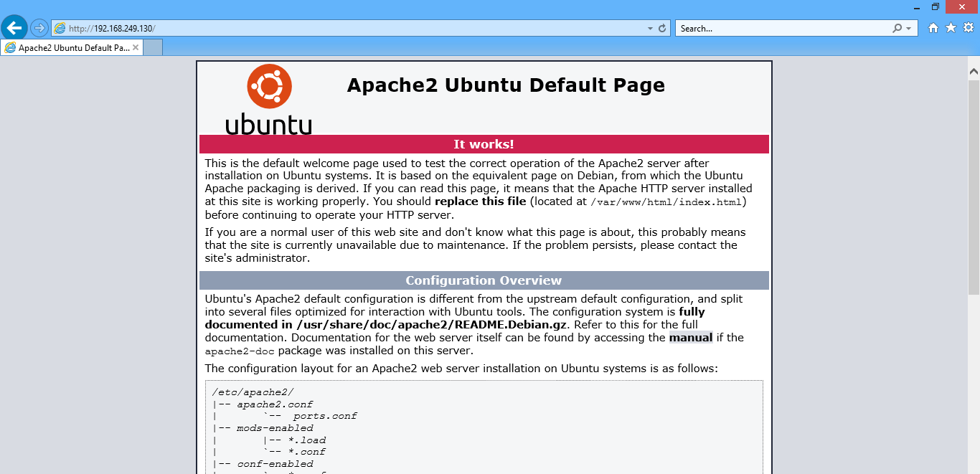980x474 pixels.
Task: Open the Tools gear icon
Action: [x=968, y=28]
